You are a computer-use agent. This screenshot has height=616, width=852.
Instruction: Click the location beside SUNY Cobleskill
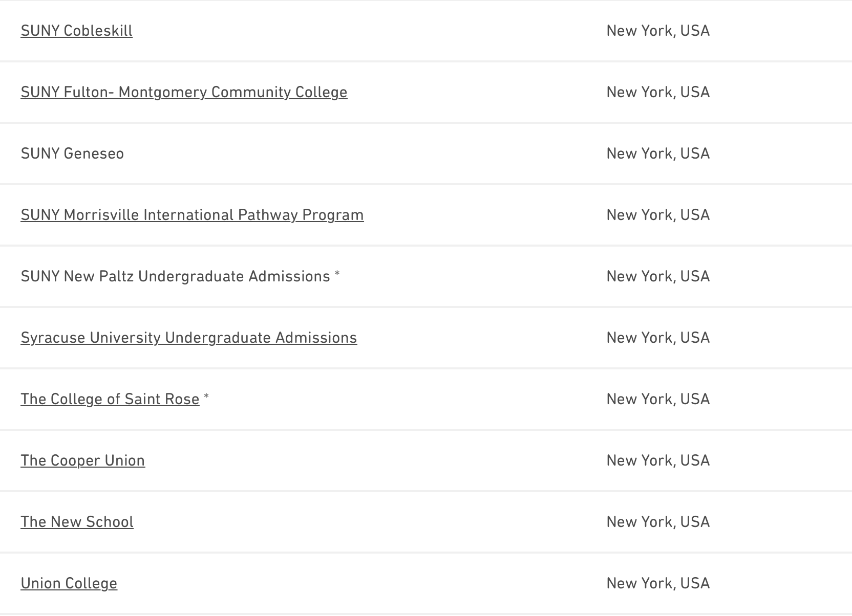[658, 31]
